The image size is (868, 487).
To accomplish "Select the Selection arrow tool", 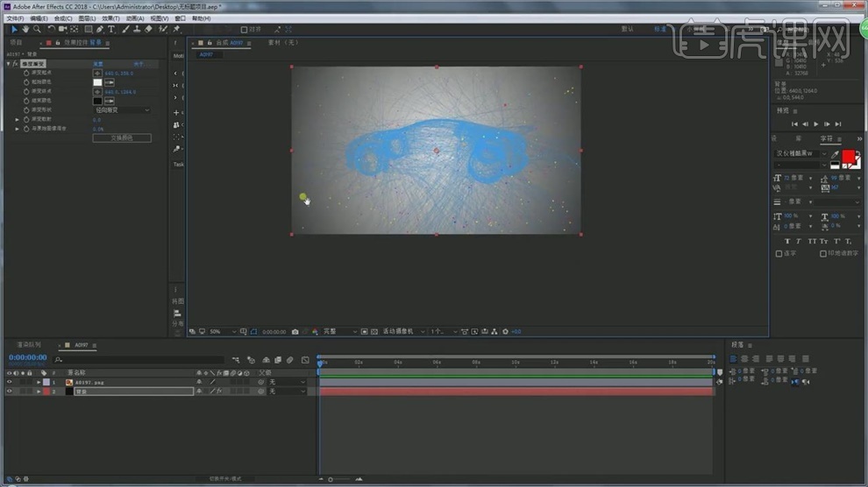I will (x=14, y=29).
